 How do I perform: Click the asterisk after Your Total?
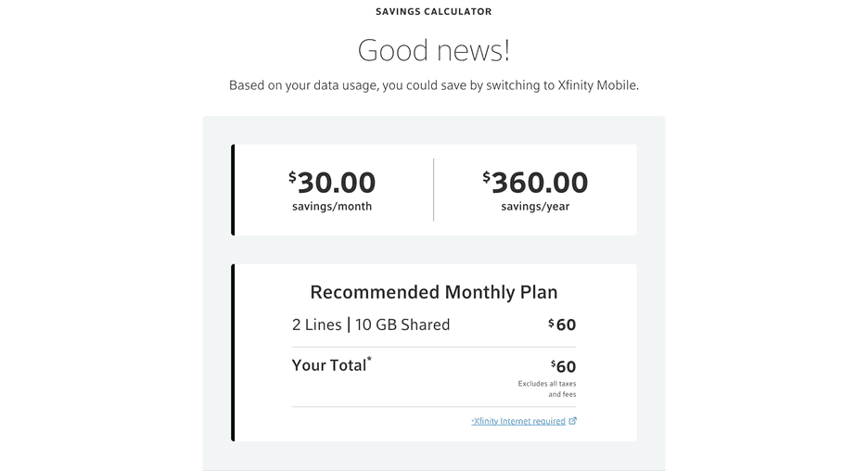pyautogui.click(x=369, y=359)
